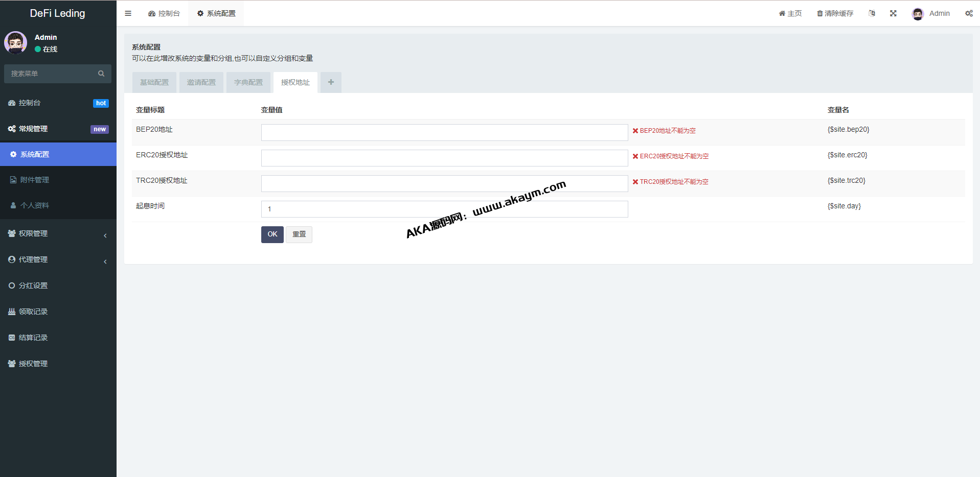Toggle the sidebar with the hamburger icon
This screenshot has height=477, width=980.
[128, 13]
